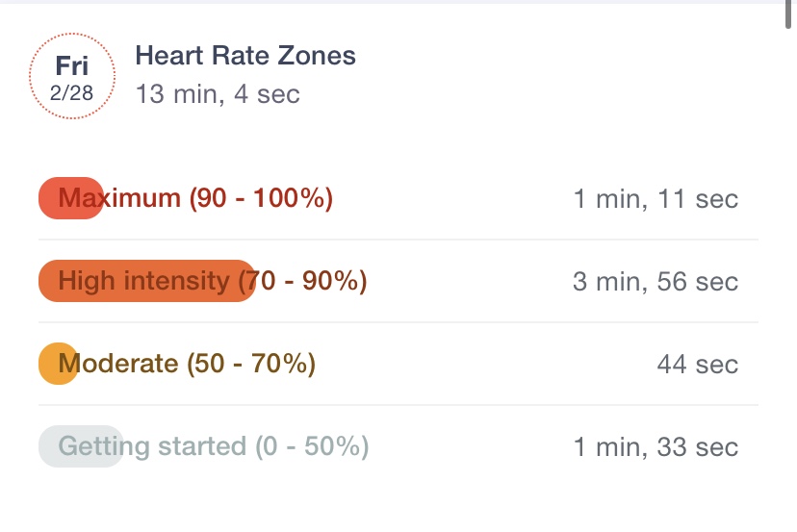Click the Fri 2/28 date circle icon
797x532 pixels.
click(x=71, y=76)
